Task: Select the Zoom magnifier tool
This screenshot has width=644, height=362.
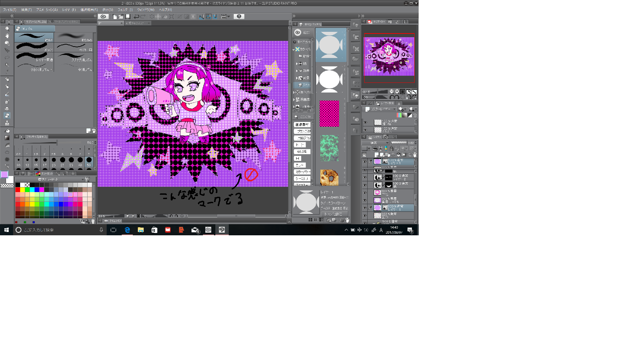Action: [x=7, y=28]
